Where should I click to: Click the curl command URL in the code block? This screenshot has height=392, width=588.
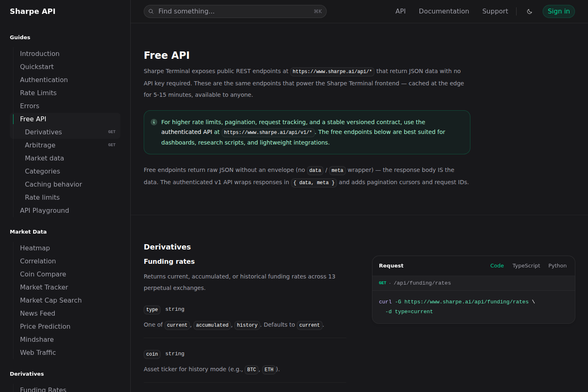coord(466,302)
